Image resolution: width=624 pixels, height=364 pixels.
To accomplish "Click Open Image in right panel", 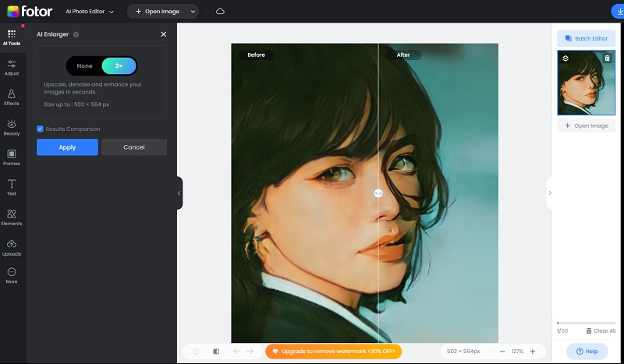I will (587, 125).
